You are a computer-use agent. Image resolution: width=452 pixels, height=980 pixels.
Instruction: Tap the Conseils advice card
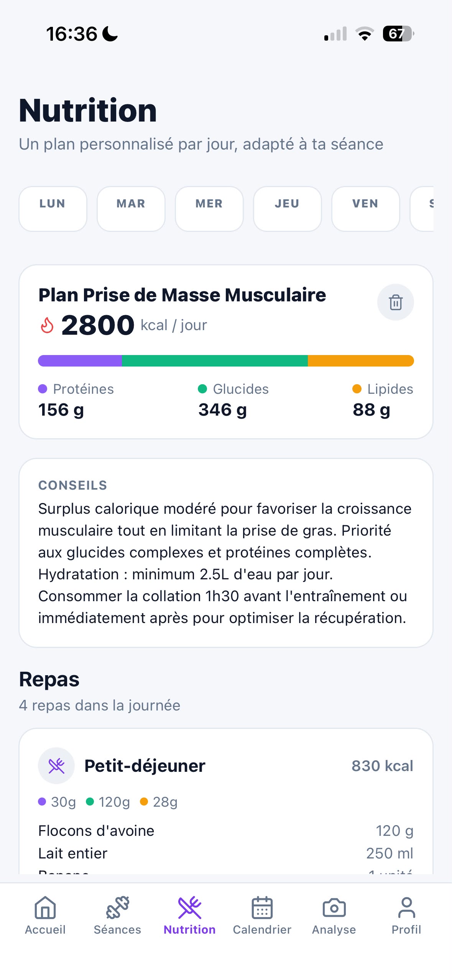[226, 553]
